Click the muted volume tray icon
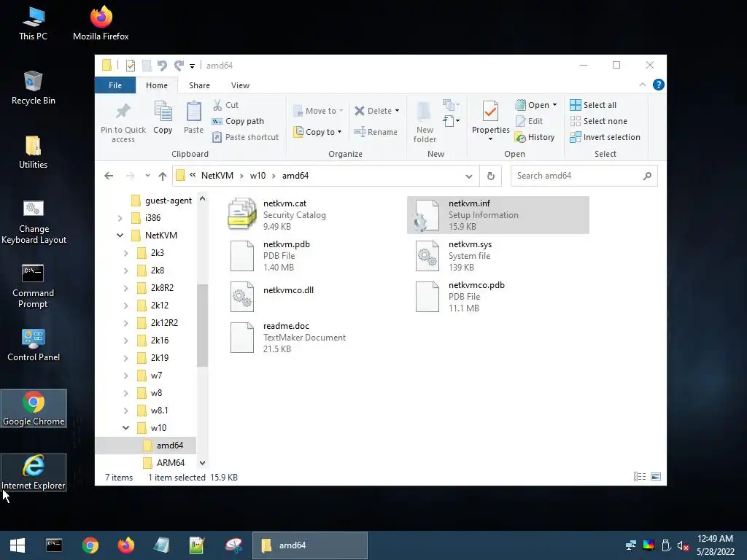This screenshot has width=747, height=560. point(683,545)
